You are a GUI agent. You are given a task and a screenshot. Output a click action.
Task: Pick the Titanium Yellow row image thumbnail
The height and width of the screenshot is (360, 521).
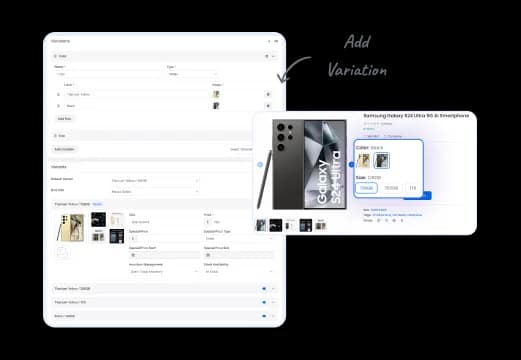tap(216, 94)
